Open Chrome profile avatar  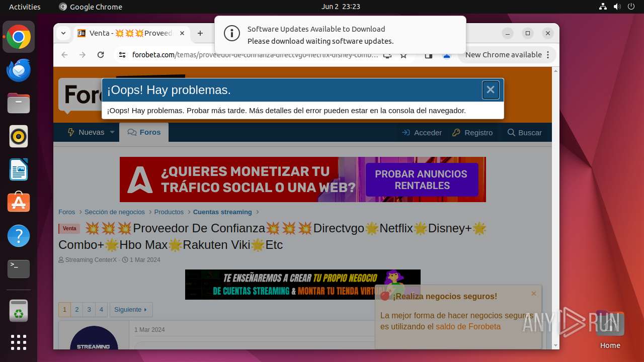point(446,55)
